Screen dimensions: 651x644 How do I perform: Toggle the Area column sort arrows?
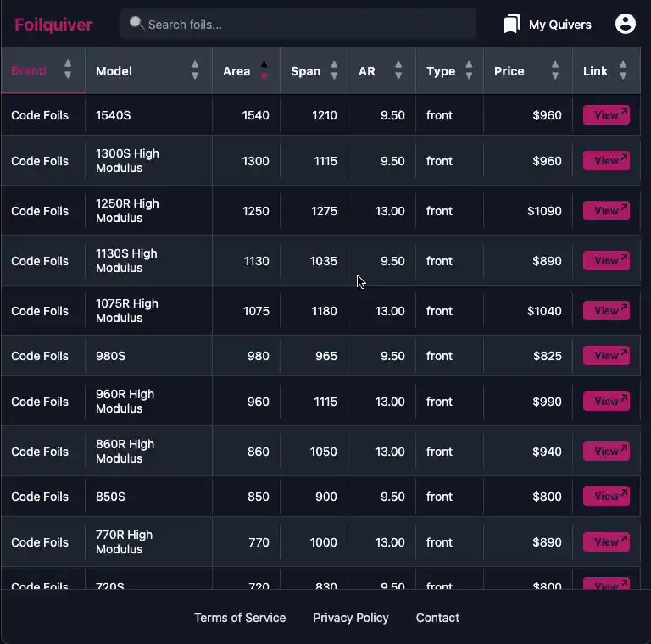(264, 70)
